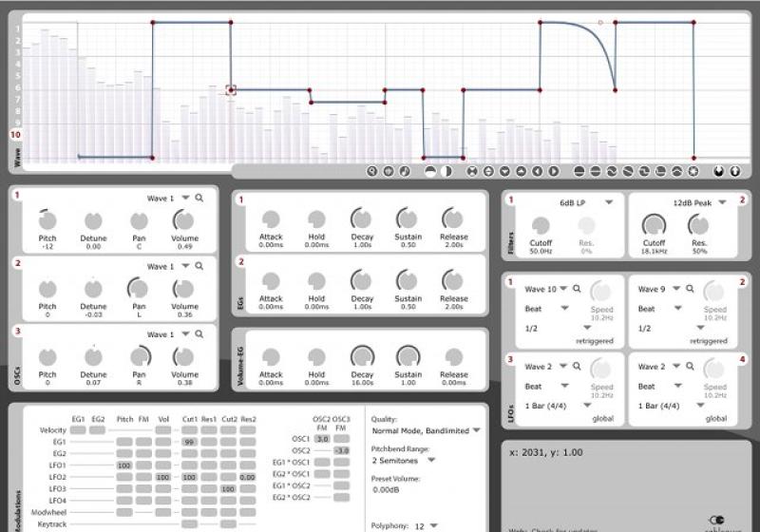Toggle LFO 1 retriggered mode
Screen dimensions: 760x532
[595, 341]
